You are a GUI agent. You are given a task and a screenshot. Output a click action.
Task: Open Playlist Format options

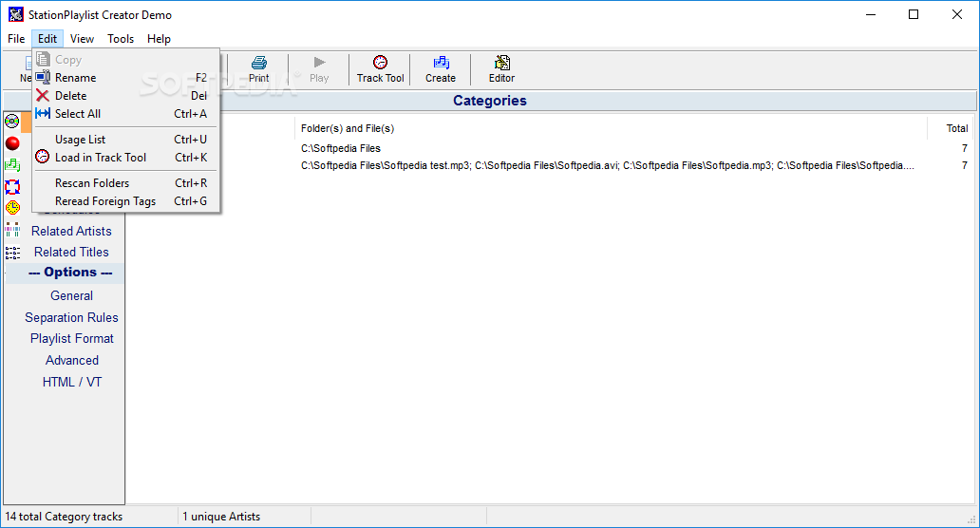click(x=72, y=339)
